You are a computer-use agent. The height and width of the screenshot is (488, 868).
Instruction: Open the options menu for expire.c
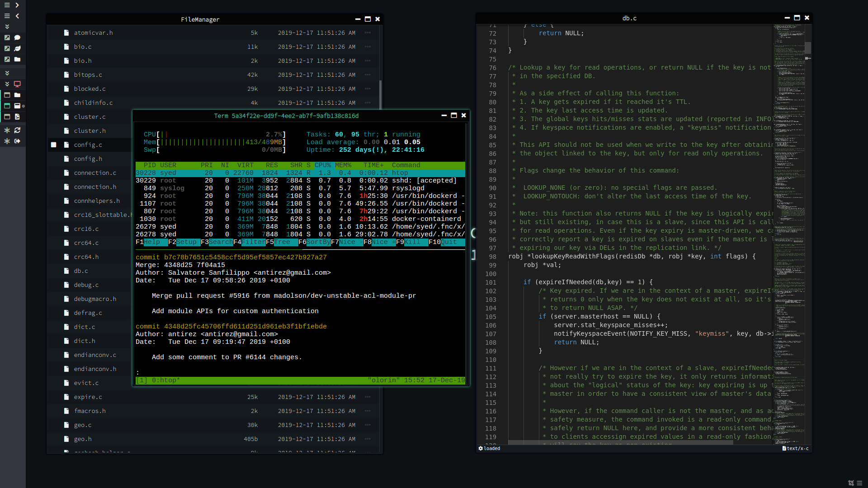(x=368, y=397)
